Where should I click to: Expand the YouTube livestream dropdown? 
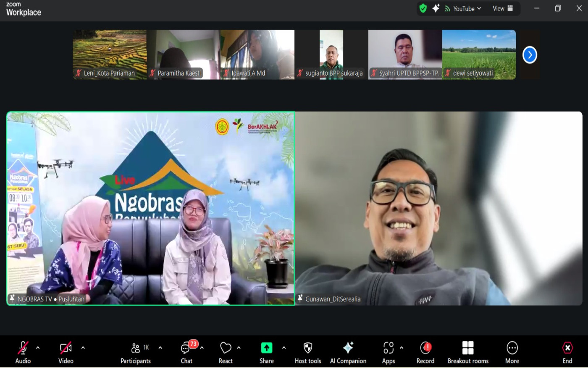click(463, 8)
